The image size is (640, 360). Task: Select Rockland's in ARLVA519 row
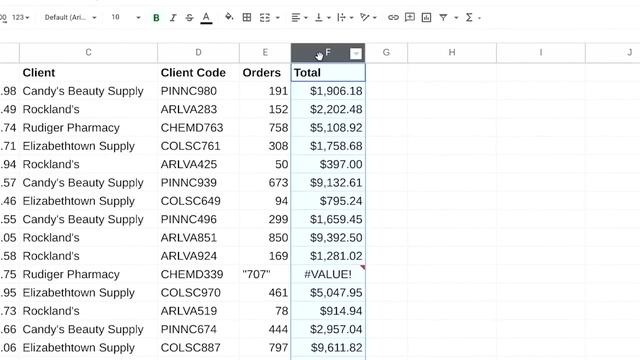click(88, 311)
